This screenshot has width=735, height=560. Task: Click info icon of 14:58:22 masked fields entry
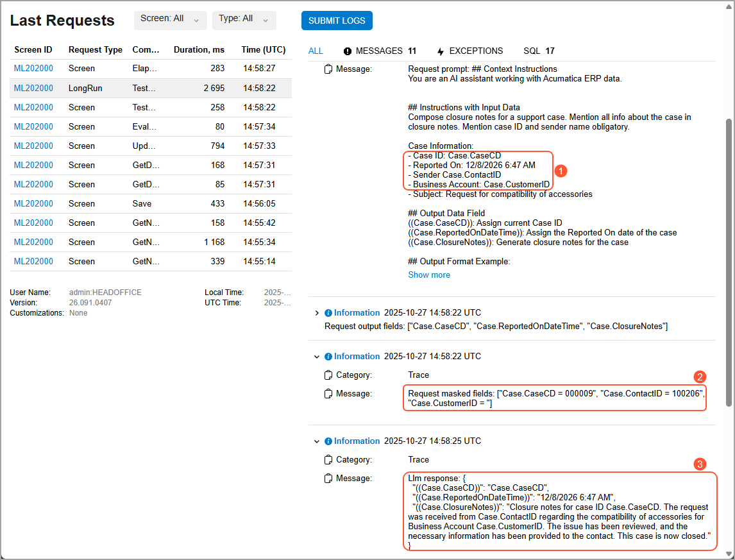pyautogui.click(x=328, y=357)
